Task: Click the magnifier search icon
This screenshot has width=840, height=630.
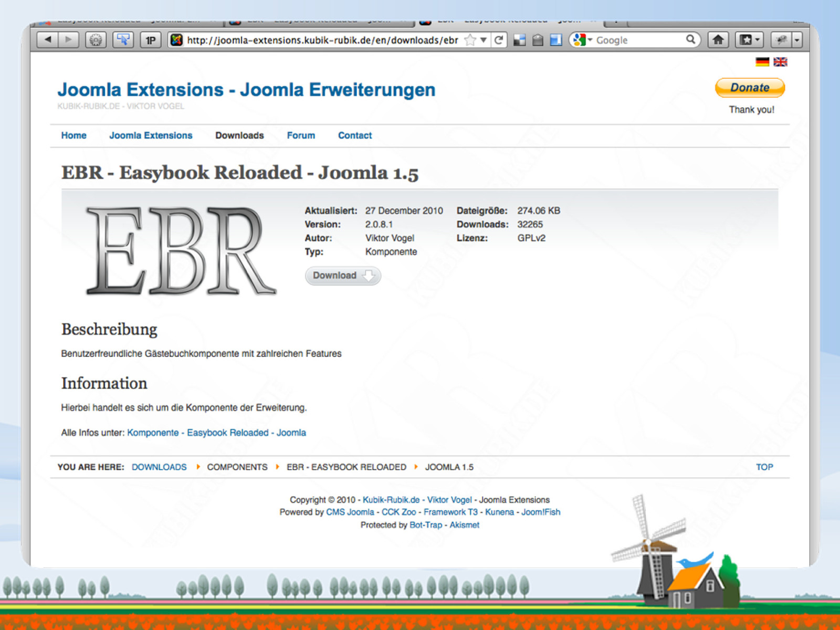Action: [x=691, y=39]
